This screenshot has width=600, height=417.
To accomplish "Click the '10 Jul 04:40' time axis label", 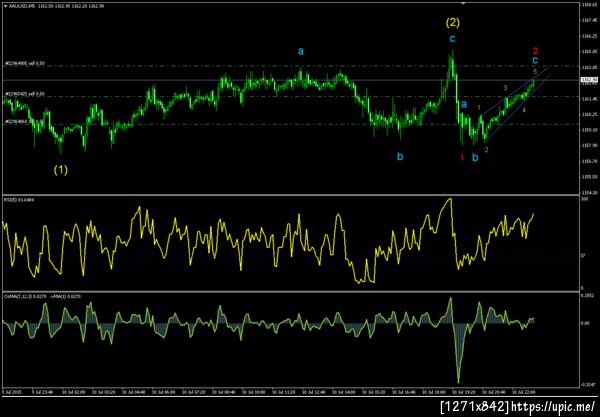I will click(x=132, y=392).
